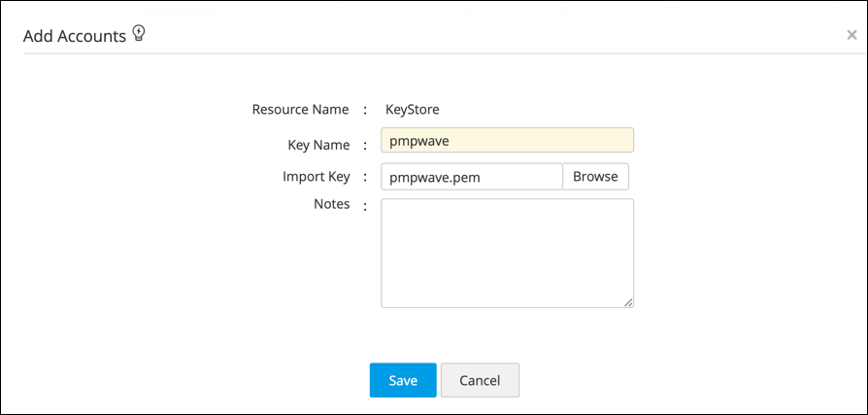Click the Resource Name label
Viewport: 868px width, 415px height.
tap(300, 110)
